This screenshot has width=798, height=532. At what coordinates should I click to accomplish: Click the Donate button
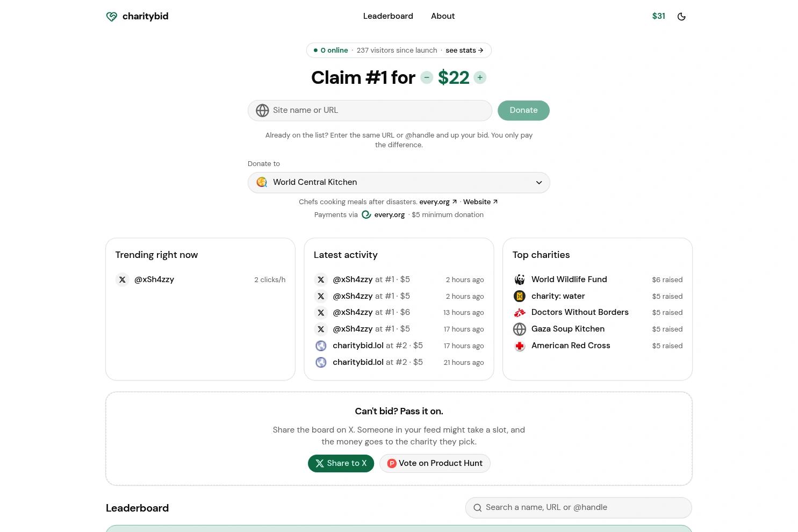(x=523, y=110)
